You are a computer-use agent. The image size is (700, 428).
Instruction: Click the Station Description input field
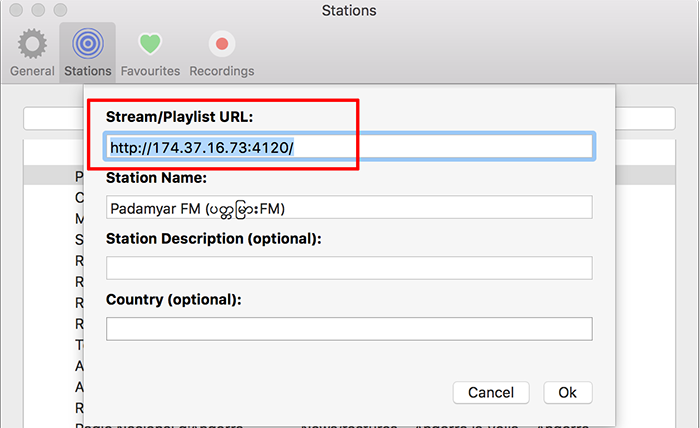coord(349,268)
